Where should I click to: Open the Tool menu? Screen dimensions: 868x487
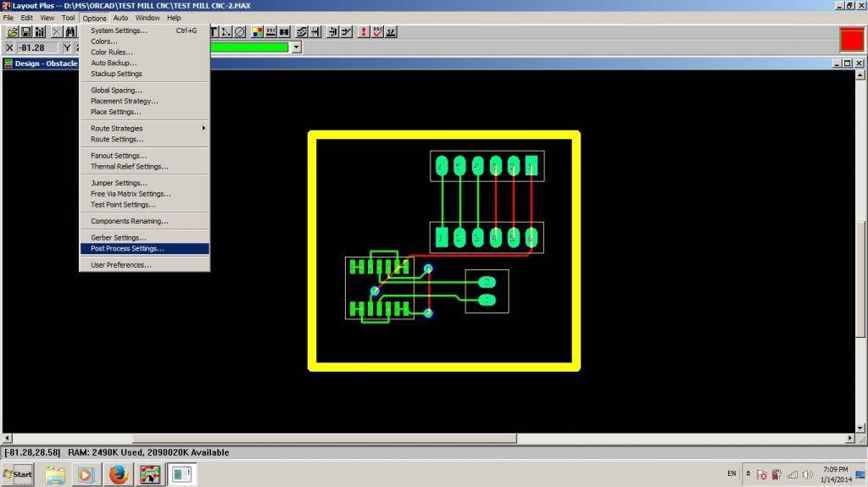[68, 18]
